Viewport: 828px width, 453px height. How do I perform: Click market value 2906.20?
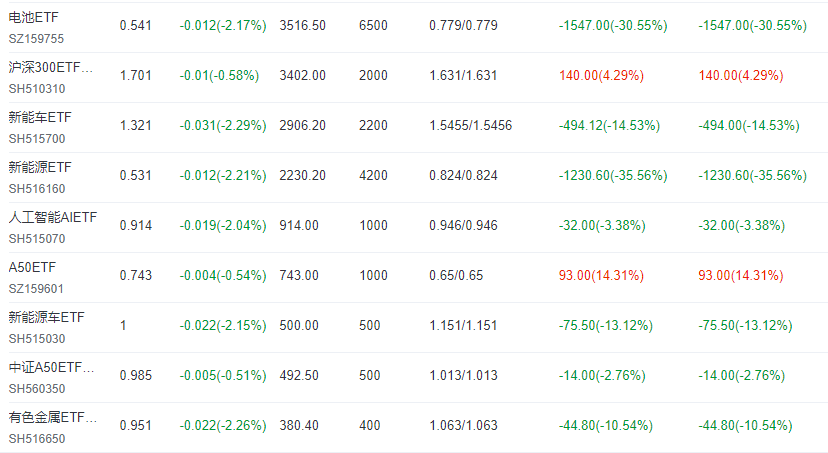tap(303, 126)
